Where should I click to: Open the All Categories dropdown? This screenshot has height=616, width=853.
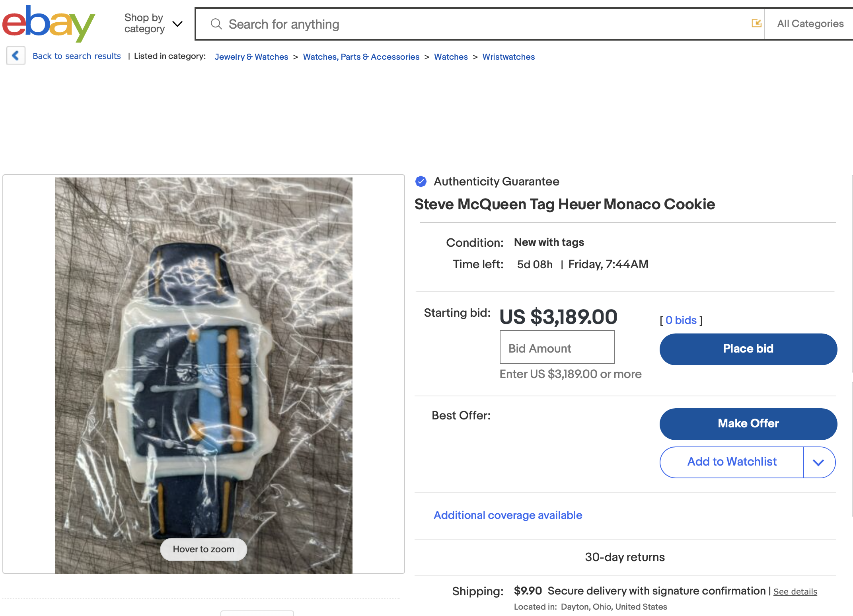pyautogui.click(x=810, y=23)
